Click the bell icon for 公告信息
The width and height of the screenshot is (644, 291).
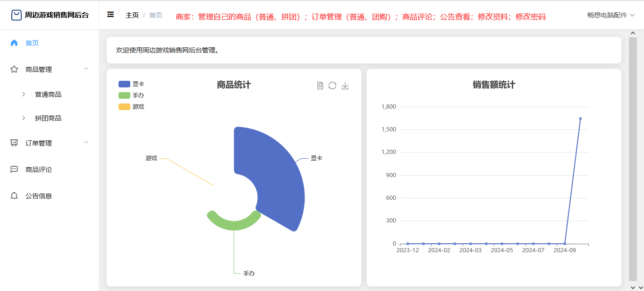(x=14, y=196)
